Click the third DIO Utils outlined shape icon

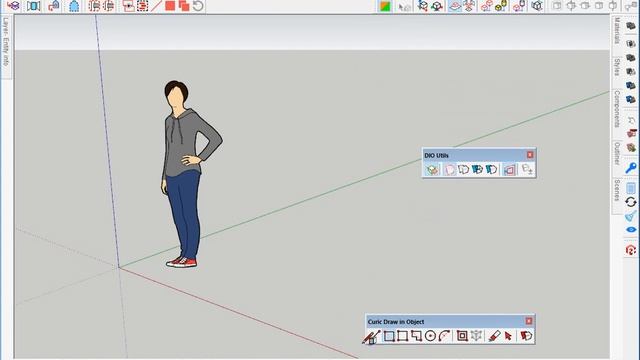coord(463,169)
